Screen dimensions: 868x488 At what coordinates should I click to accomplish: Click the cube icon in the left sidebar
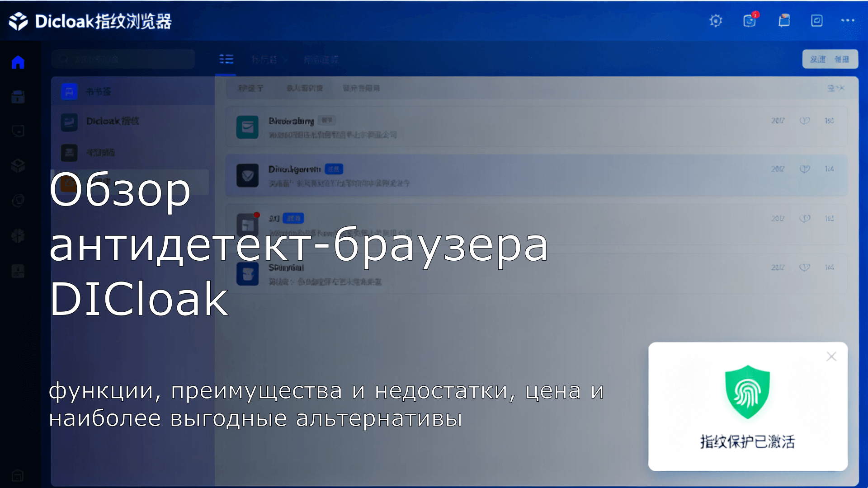[x=18, y=166]
